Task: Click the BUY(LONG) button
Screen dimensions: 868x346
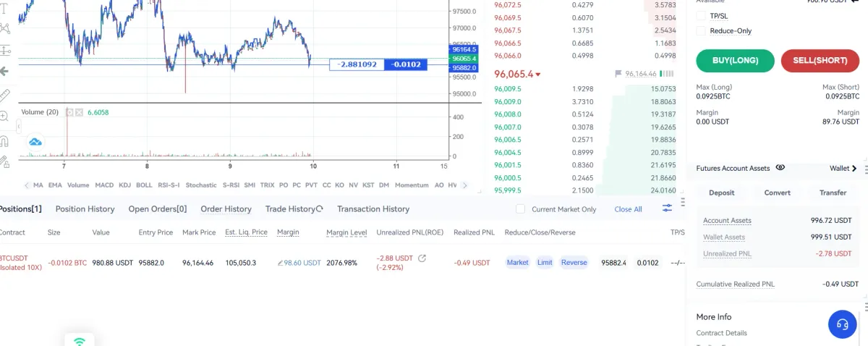Action: (x=735, y=60)
